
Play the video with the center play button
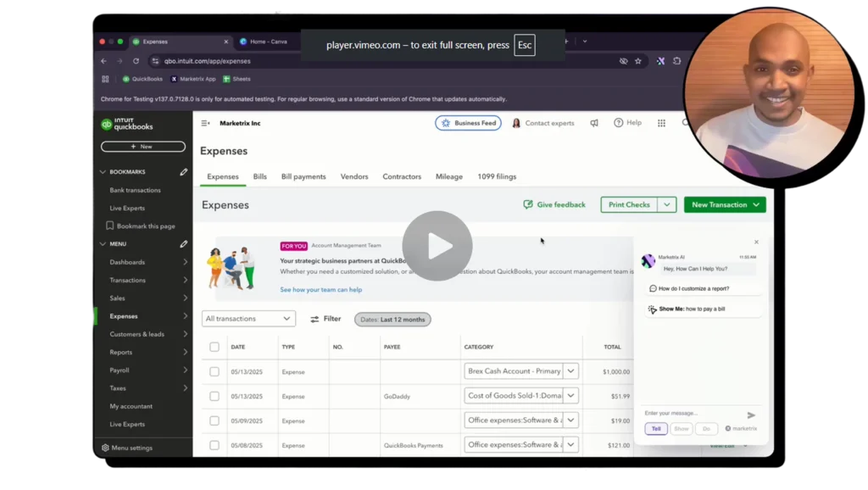tap(437, 246)
